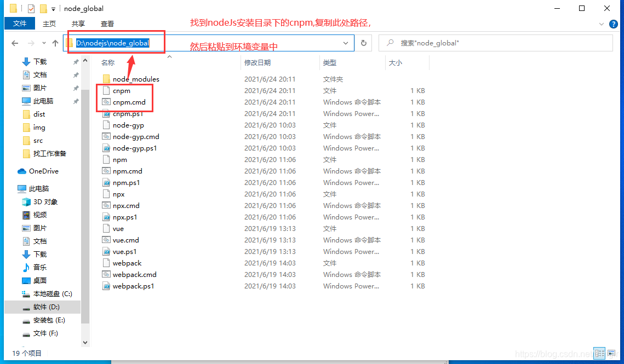Screen dimensions: 624x364
Task: Open pinned 下载 in quick access
Action: [40, 62]
